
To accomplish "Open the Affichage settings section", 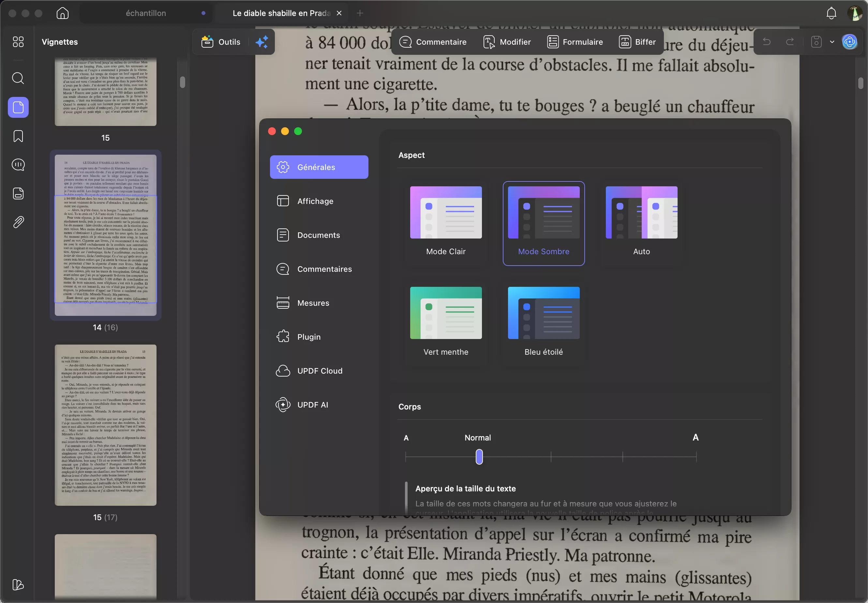I will (315, 201).
